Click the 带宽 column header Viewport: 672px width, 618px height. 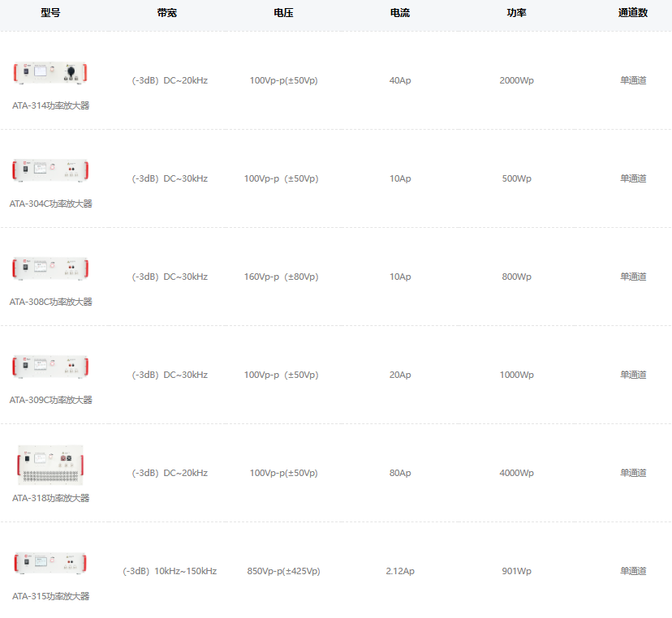point(167,13)
